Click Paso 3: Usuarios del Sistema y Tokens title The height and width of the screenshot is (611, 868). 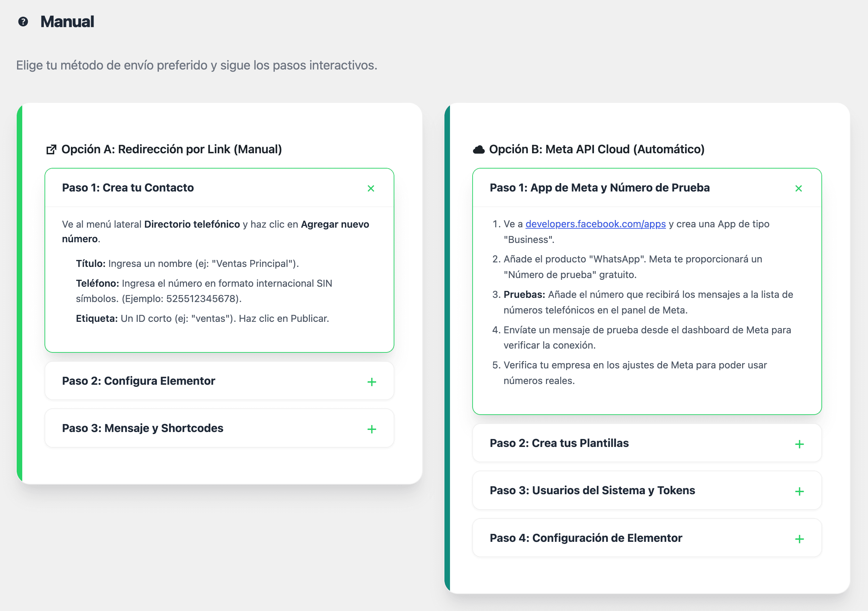[592, 490]
